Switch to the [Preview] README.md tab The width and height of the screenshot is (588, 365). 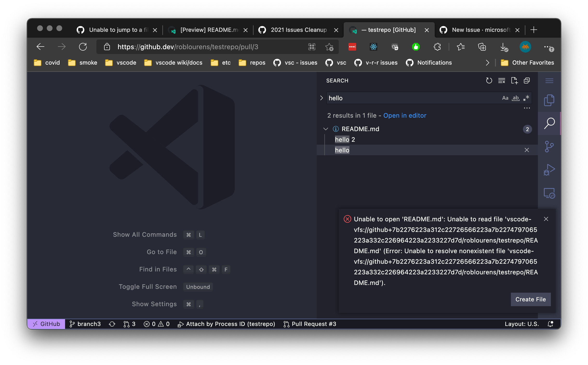[207, 30]
